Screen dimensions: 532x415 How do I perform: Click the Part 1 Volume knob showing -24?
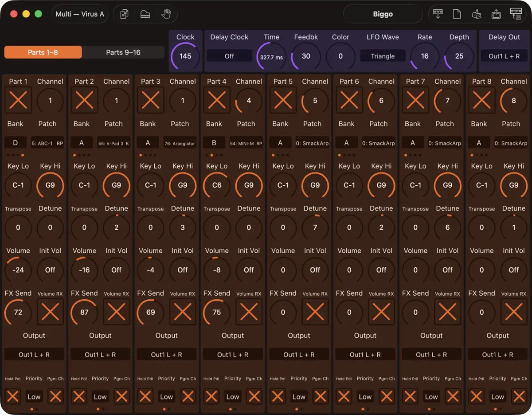tap(18, 270)
